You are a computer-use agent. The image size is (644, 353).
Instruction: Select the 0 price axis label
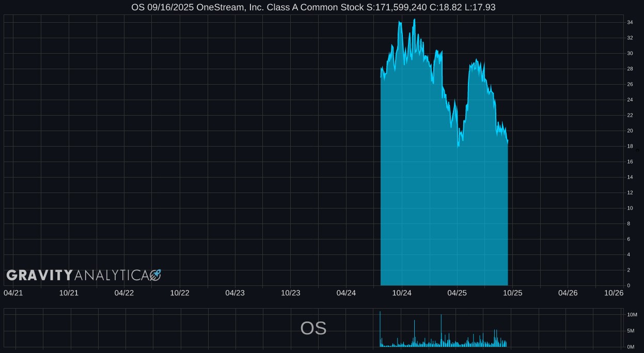point(629,285)
